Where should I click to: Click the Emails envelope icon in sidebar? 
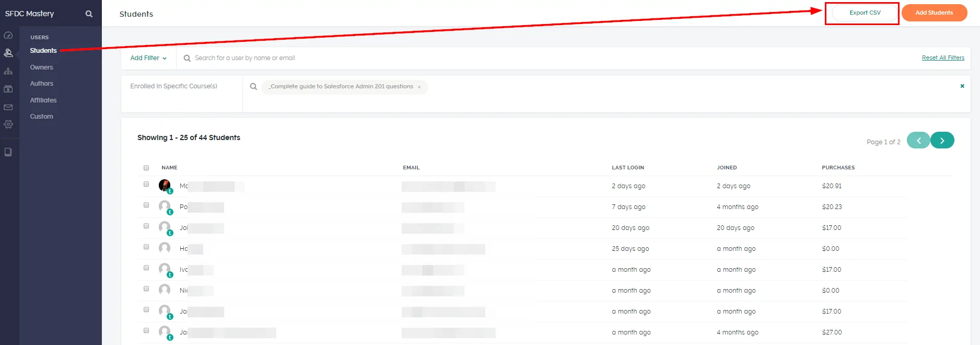point(8,107)
